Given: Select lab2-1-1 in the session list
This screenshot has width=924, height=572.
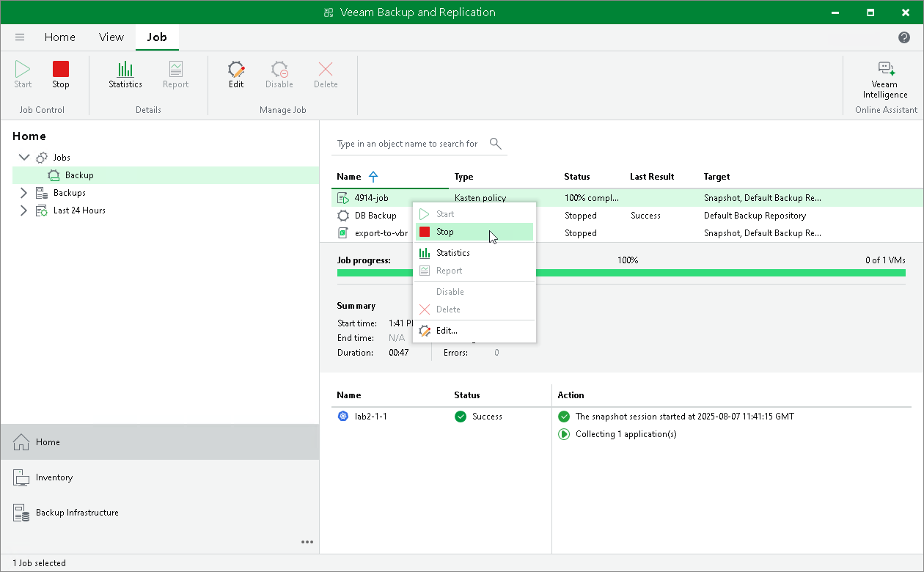Looking at the screenshot, I should point(371,417).
